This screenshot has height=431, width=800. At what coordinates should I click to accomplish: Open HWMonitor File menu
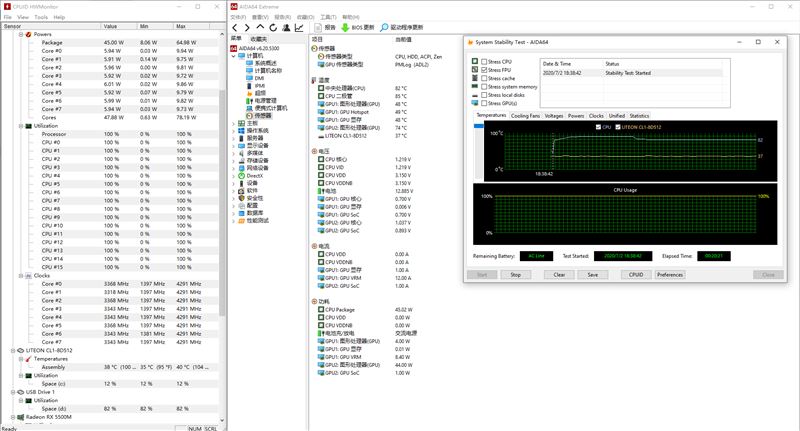pos(8,17)
